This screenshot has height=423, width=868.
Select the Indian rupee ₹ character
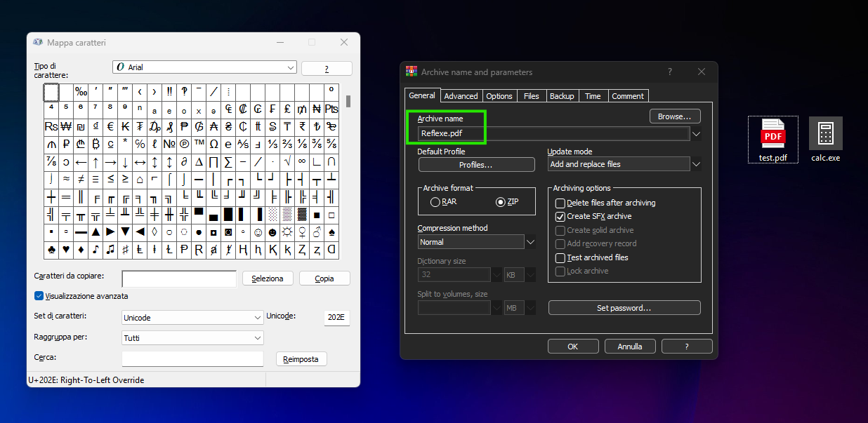click(302, 127)
